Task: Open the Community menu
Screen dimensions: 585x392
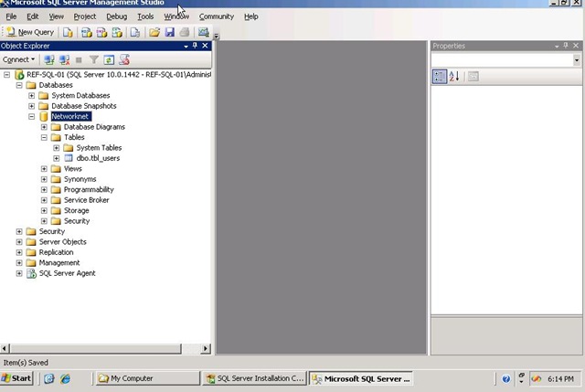Action: tap(217, 16)
